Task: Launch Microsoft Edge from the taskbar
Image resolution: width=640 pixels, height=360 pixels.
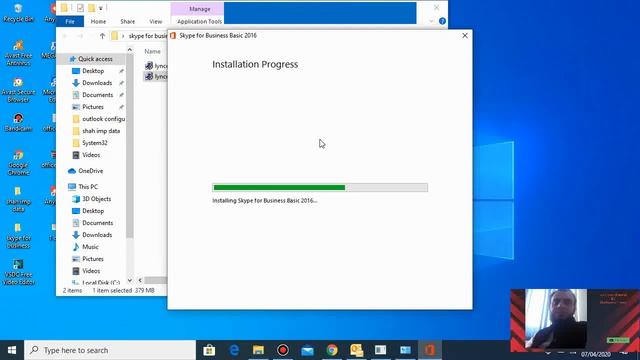Action: [x=234, y=350]
